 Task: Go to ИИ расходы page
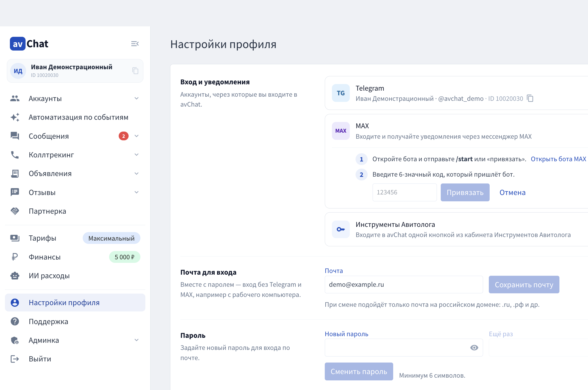(x=75, y=275)
